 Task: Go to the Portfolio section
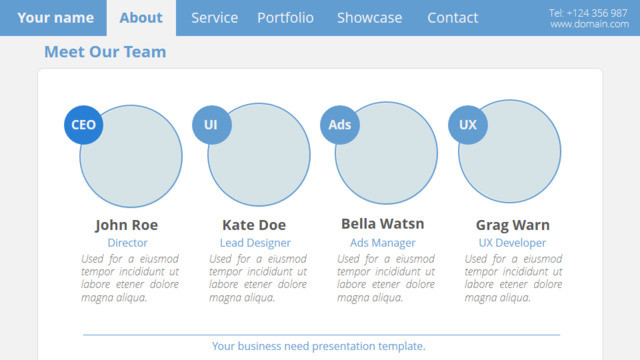click(285, 18)
